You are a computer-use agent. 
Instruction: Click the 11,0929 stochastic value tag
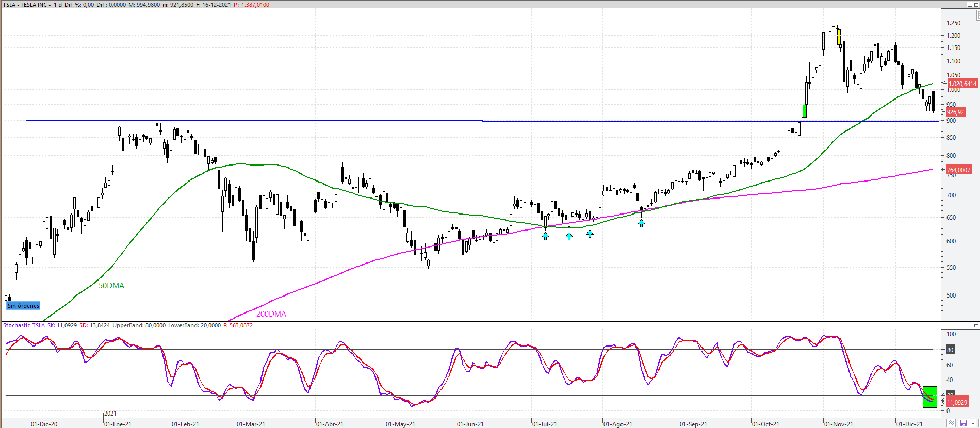[957, 402]
